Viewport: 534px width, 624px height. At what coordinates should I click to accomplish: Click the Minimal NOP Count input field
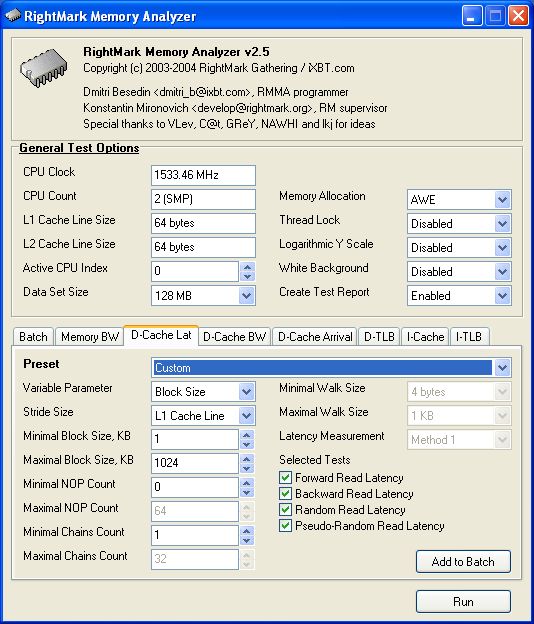coord(195,487)
